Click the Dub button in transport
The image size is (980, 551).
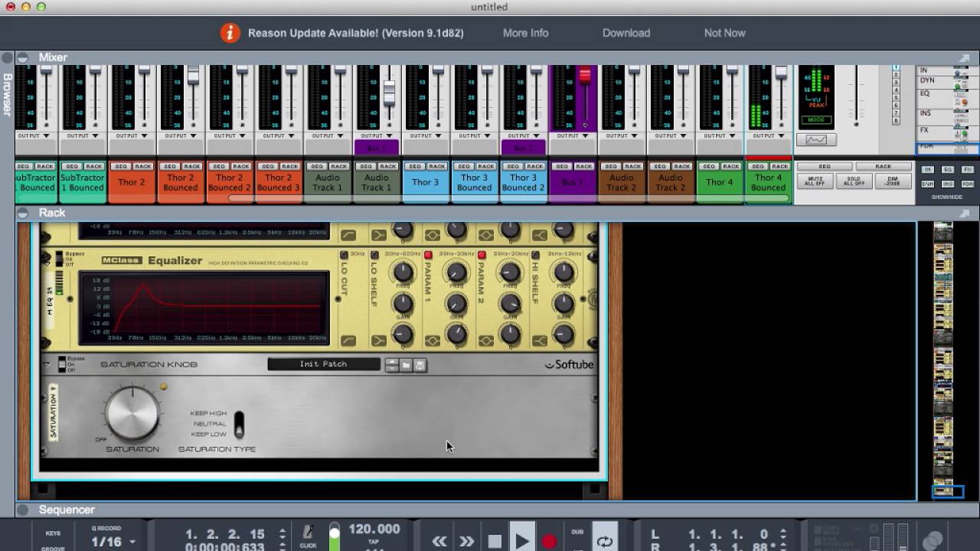click(x=577, y=532)
